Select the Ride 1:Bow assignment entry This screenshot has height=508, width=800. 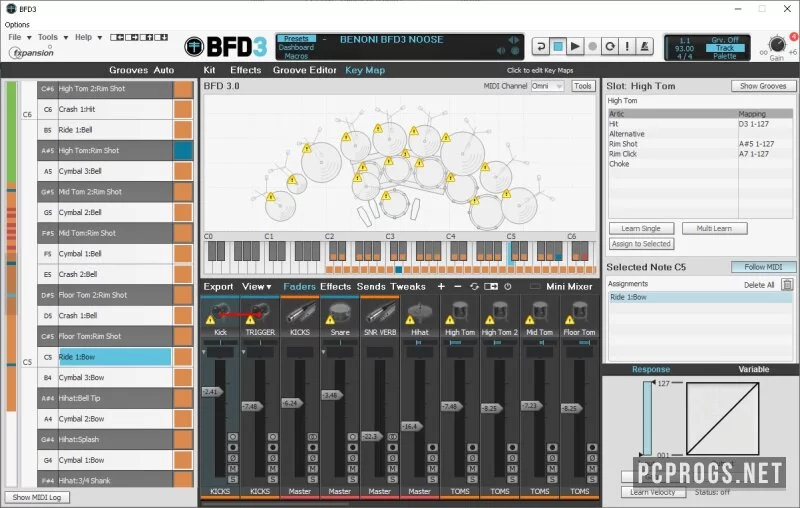pos(700,297)
